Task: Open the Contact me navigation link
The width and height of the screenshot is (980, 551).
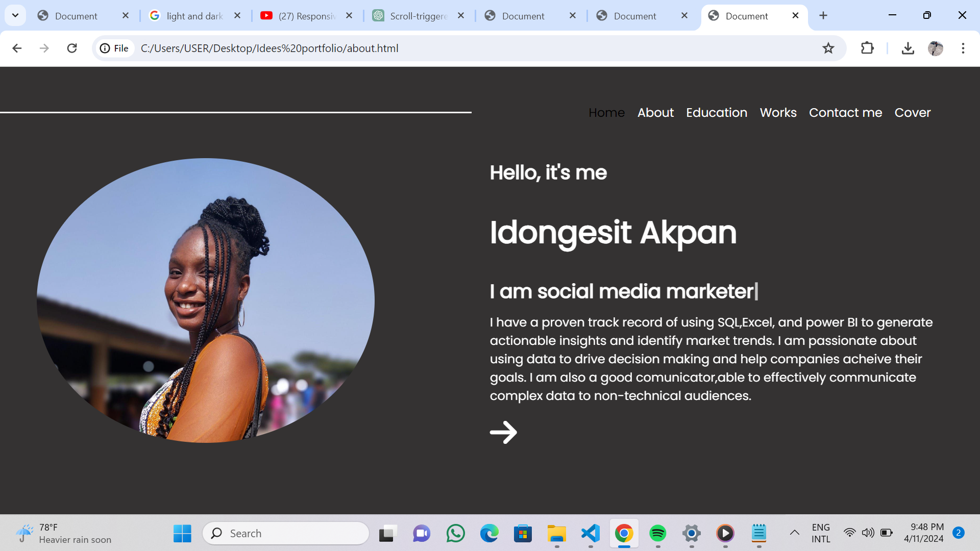Action: pyautogui.click(x=845, y=113)
